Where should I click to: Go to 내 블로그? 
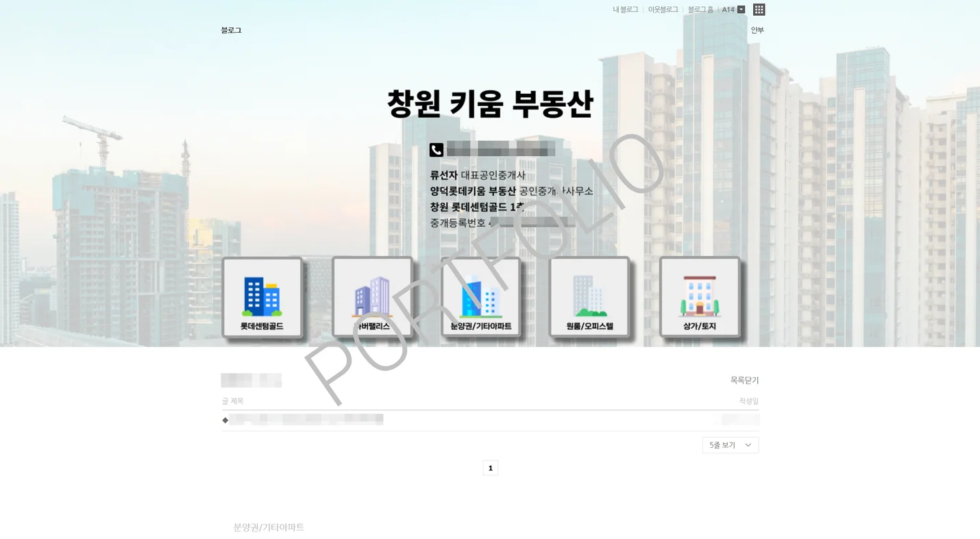pos(624,10)
